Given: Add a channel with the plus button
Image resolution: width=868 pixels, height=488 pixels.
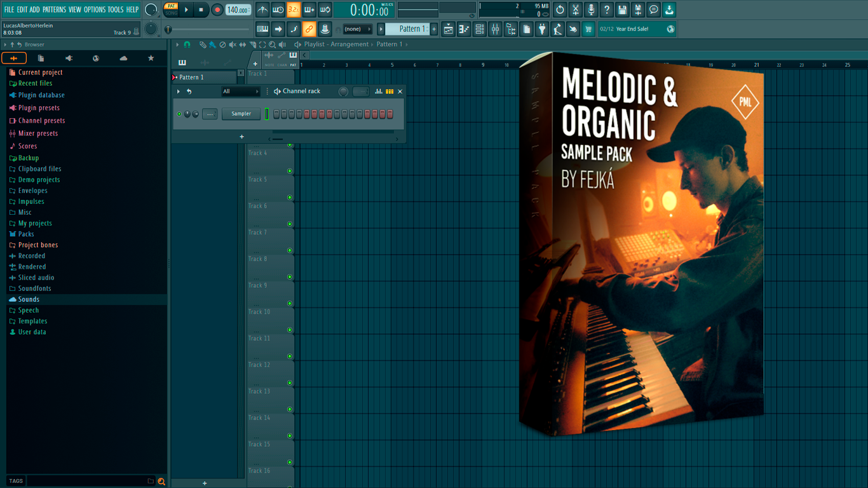Looking at the screenshot, I should point(241,137).
